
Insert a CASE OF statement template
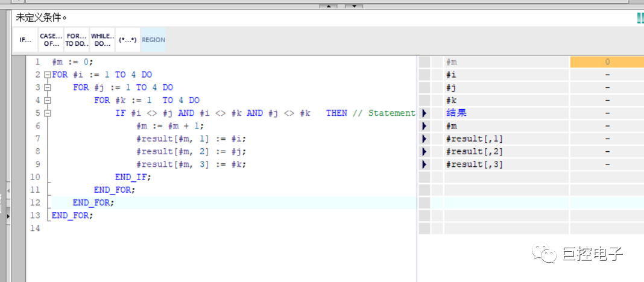pos(51,40)
